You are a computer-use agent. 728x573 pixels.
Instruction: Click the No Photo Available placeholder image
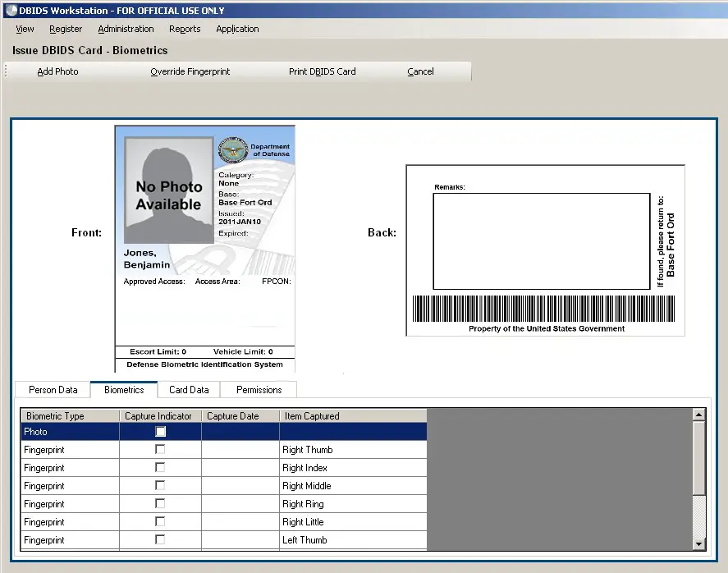167,187
